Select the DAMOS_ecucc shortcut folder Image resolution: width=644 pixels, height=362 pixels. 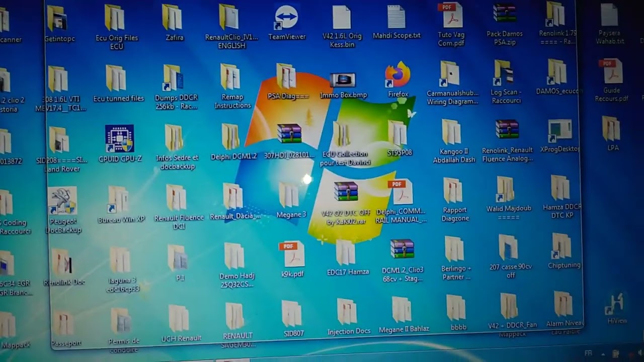(558, 72)
